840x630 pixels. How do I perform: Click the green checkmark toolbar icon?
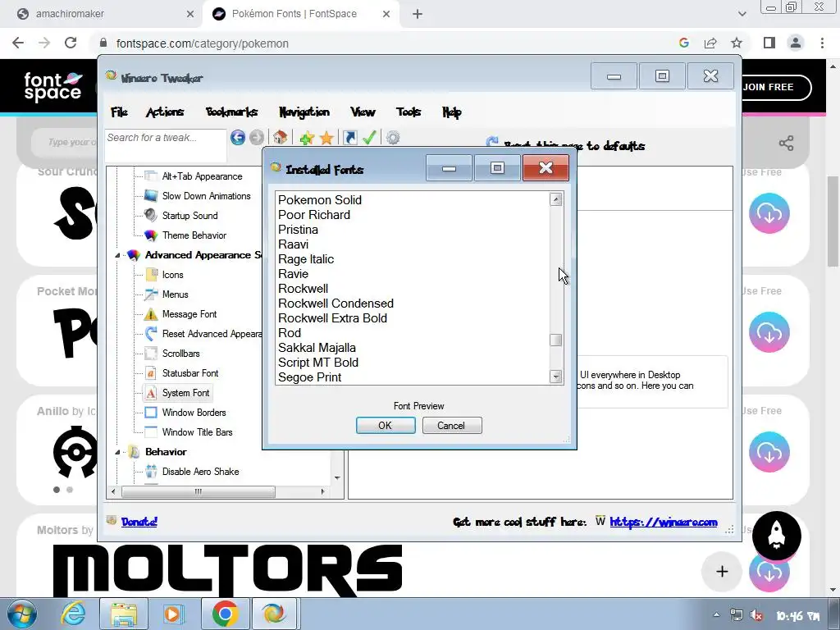368,138
